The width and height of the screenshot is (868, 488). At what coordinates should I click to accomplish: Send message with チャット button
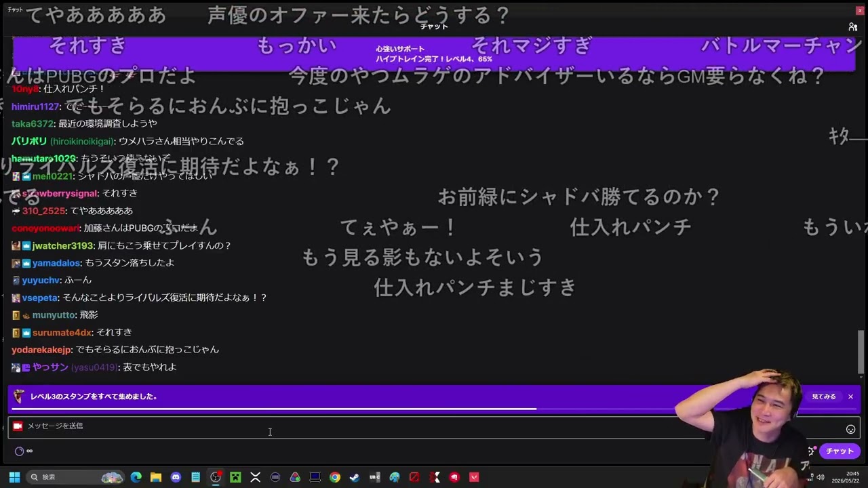pos(840,451)
